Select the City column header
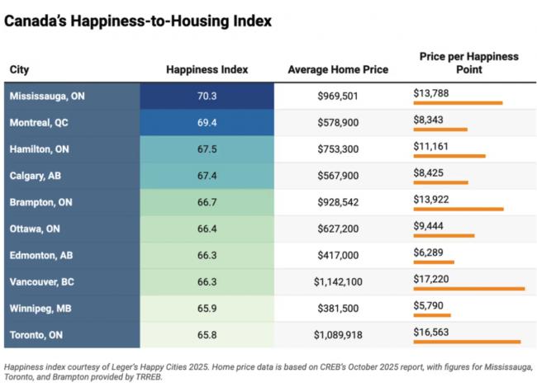The height and width of the screenshot is (392, 537). coord(19,69)
